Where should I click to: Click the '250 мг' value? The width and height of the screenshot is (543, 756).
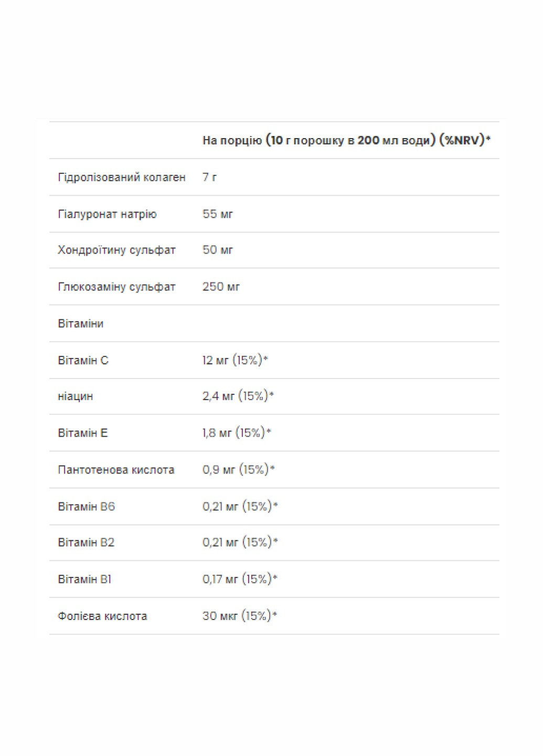(x=221, y=287)
